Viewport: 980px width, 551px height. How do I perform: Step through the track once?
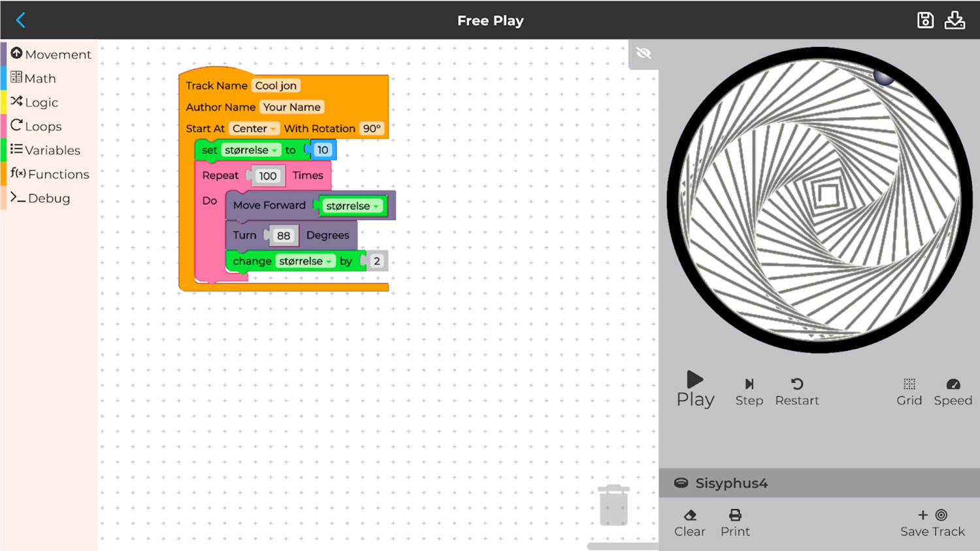pos(749,391)
